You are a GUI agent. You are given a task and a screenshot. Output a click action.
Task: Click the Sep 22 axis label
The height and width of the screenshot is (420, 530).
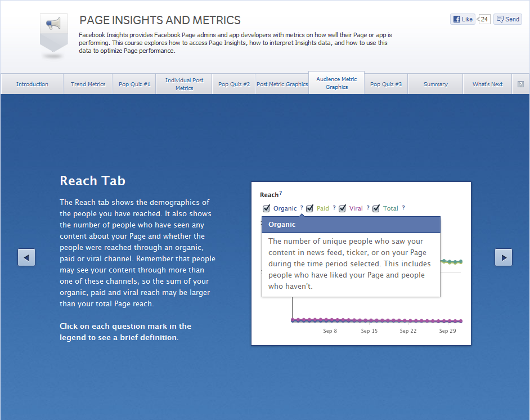pos(408,330)
